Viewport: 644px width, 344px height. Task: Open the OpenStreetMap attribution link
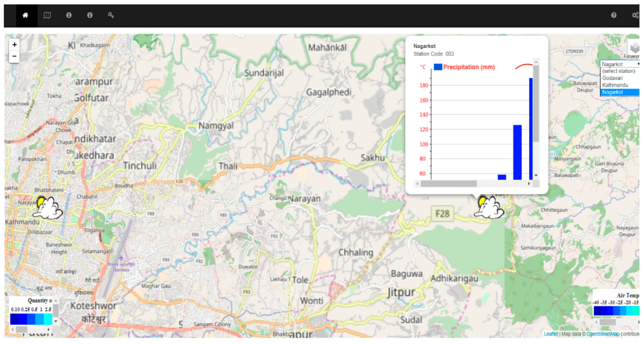[603, 334]
